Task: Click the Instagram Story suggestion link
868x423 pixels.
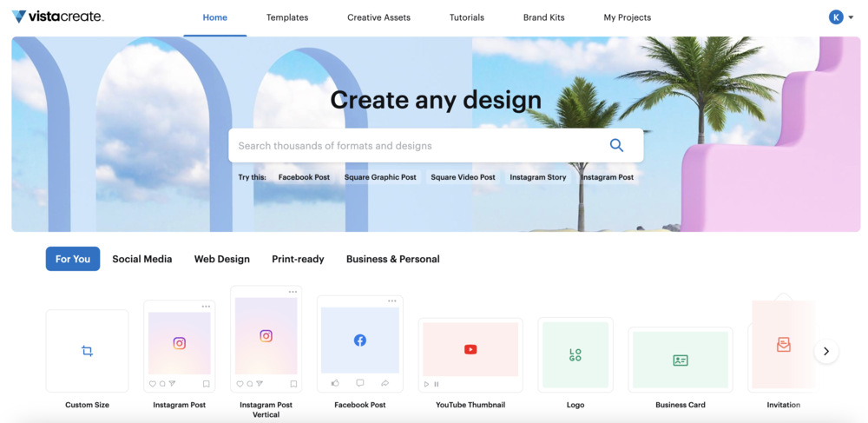Action: point(538,177)
